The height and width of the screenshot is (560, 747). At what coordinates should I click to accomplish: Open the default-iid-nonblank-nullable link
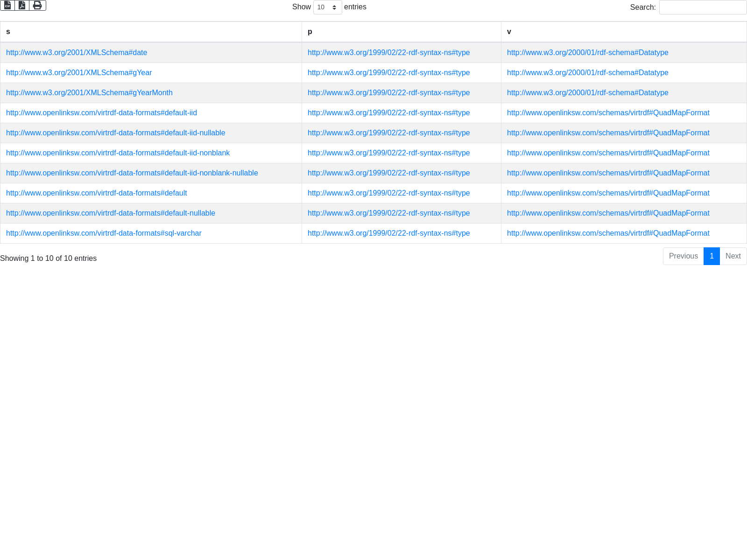[132, 173]
